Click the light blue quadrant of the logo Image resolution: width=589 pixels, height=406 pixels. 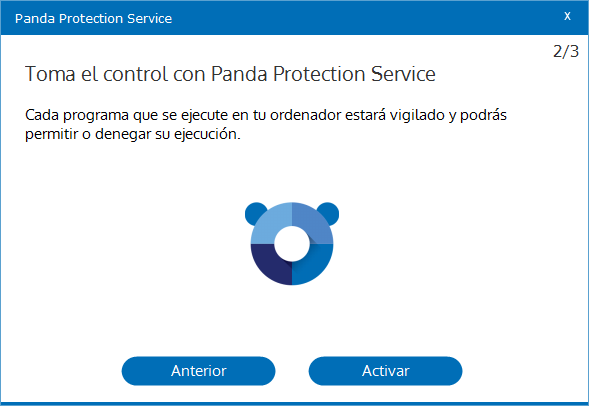click(269, 222)
